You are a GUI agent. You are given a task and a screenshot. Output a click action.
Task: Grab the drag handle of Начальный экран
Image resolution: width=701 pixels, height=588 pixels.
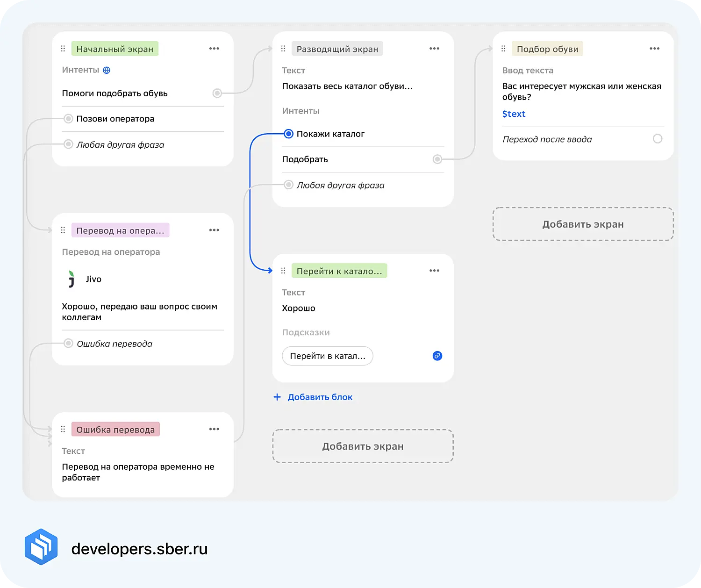pyautogui.click(x=63, y=49)
